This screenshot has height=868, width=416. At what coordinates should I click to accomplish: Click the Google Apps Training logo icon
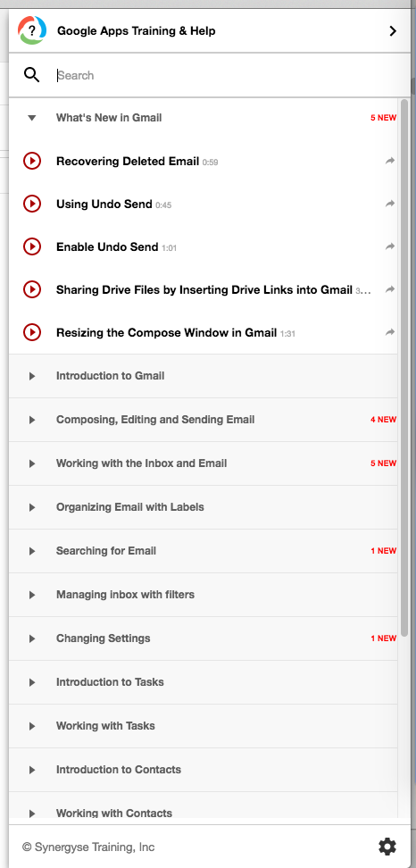pyautogui.click(x=32, y=30)
